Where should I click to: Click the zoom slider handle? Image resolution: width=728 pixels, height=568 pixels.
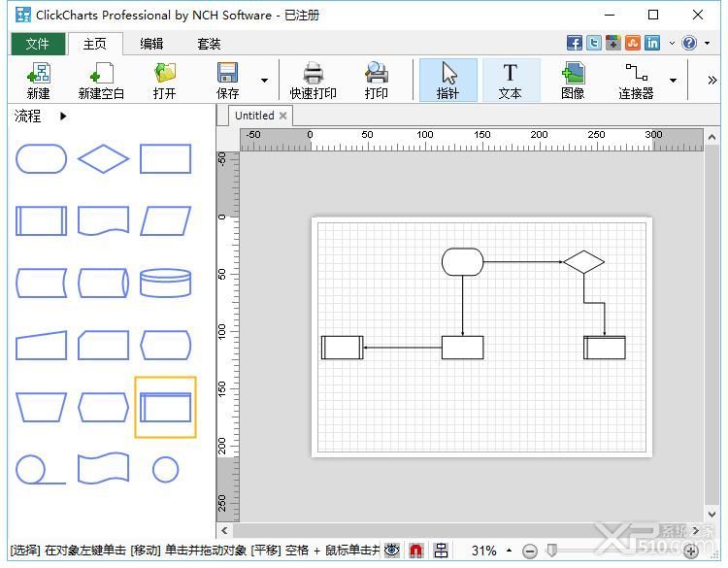551,551
